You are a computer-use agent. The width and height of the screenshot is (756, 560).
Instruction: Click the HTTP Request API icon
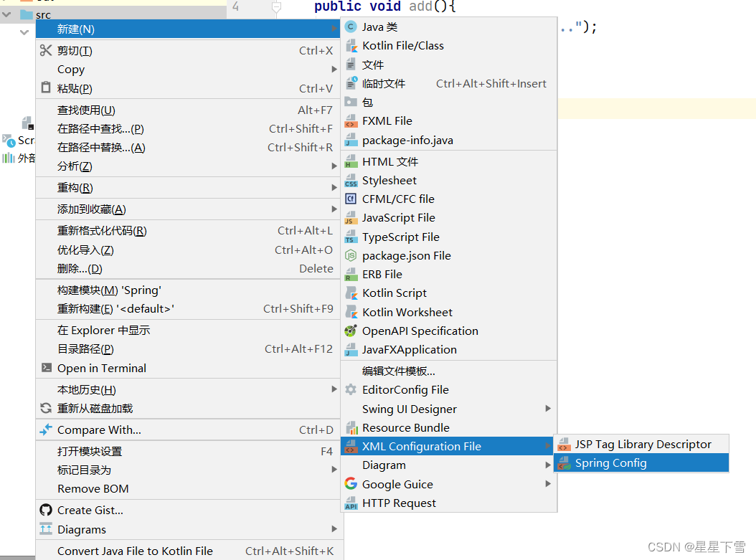point(351,503)
